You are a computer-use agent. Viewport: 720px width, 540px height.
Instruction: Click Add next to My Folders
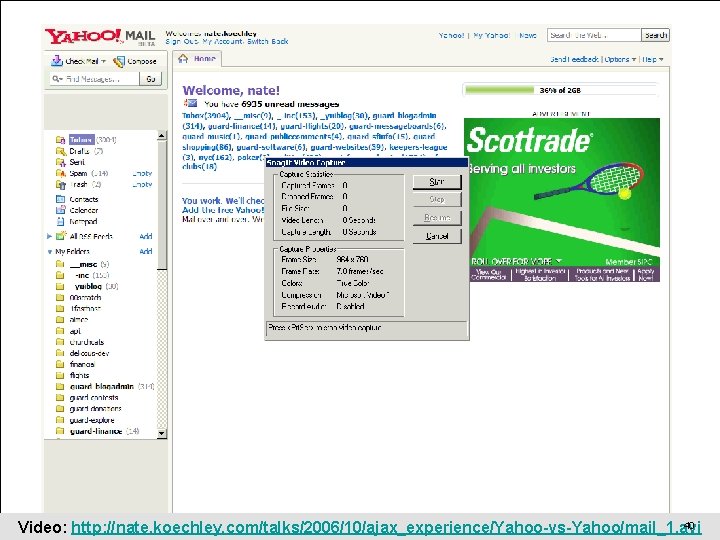[146, 251]
